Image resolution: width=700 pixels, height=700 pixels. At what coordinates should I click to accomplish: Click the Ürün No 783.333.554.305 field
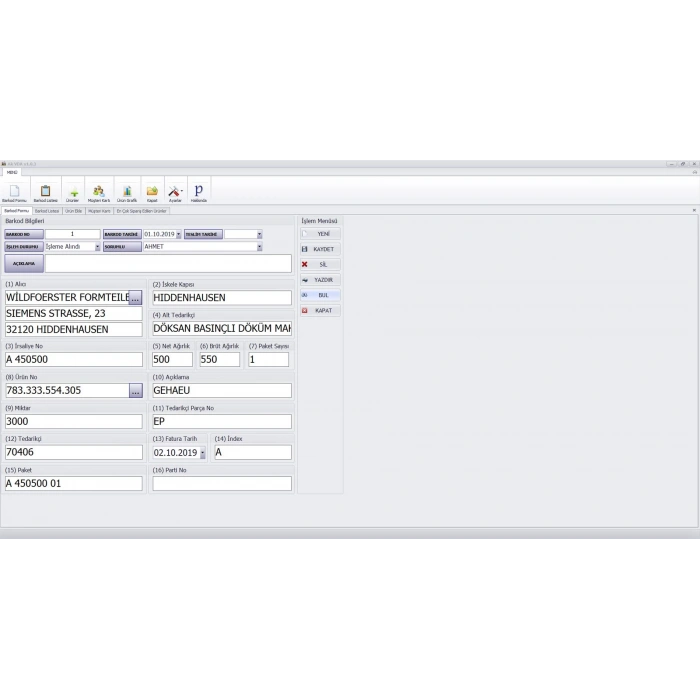click(x=67, y=391)
